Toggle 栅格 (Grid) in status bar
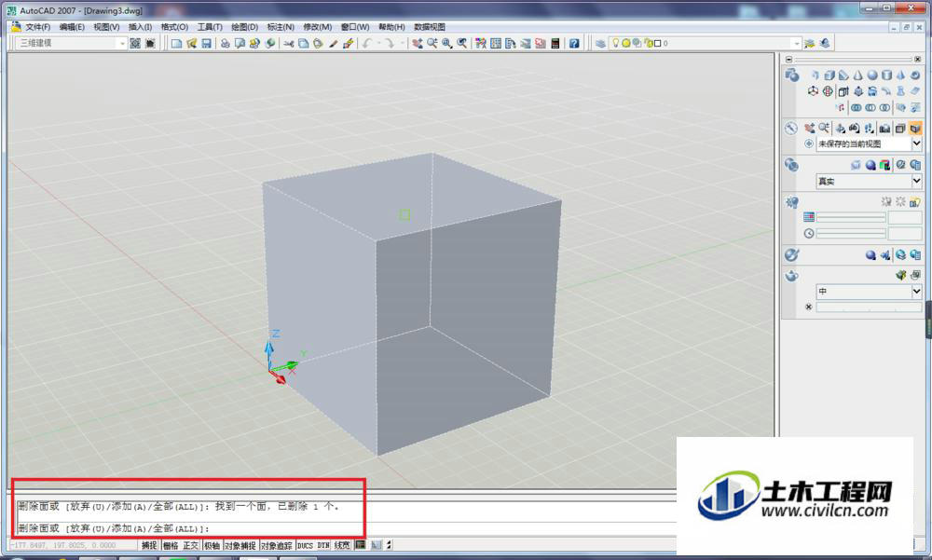Viewport: 932px width, 560px height. [x=170, y=545]
